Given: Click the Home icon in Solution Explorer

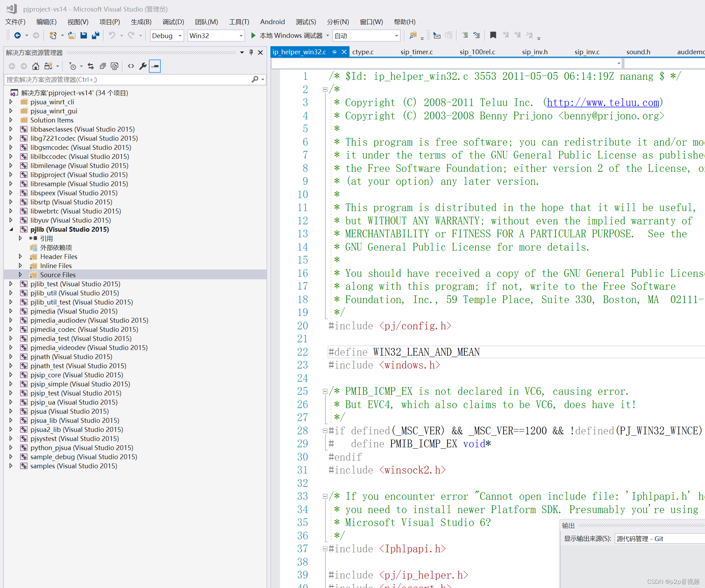Looking at the screenshot, I should [x=35, y=66].
